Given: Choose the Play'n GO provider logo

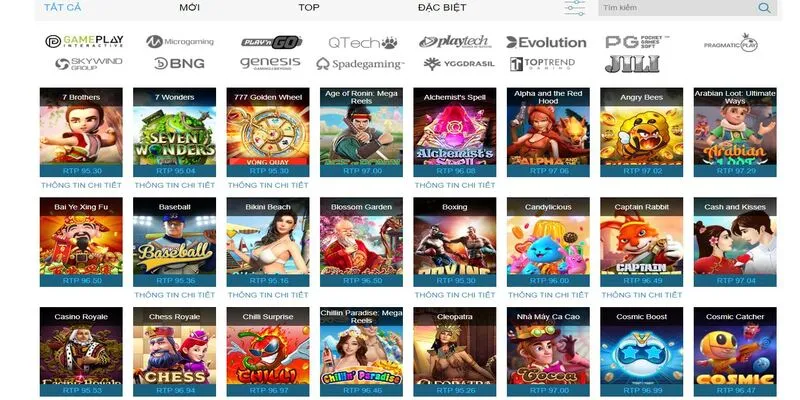Looking at the screenshot, I should 272,42.
